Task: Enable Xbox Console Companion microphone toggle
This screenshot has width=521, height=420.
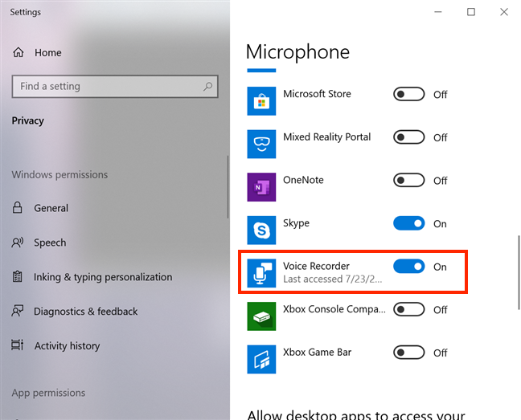Action: point(408,309)
